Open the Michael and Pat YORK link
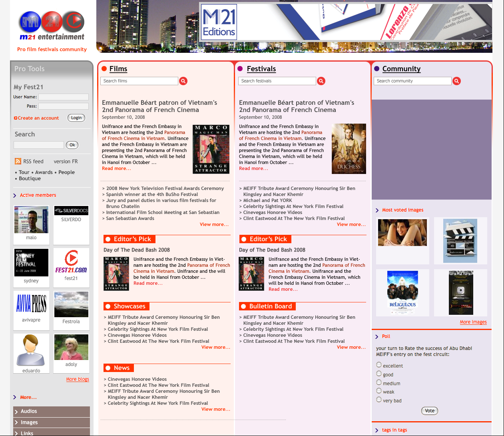The height and width of the screenshot is (436, 504). tap(268, 200)
